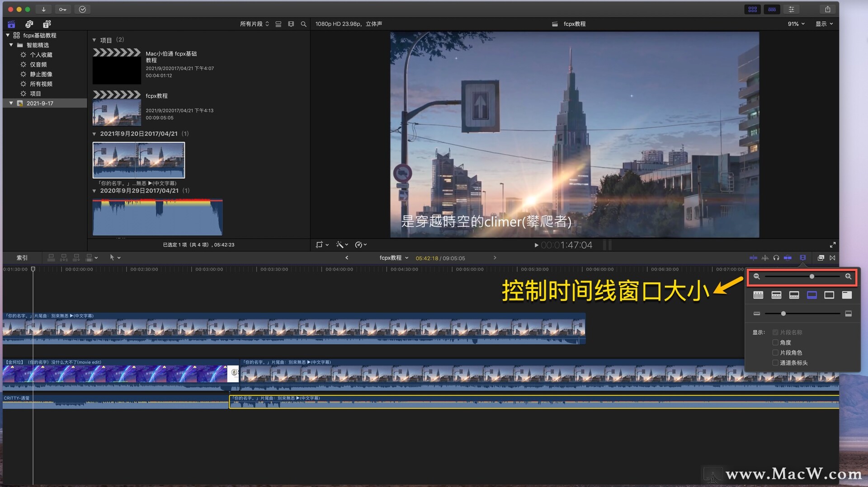868x487 pixels.
Task: Click the timeline zoom-in magnifier
Action: point(848,276)
